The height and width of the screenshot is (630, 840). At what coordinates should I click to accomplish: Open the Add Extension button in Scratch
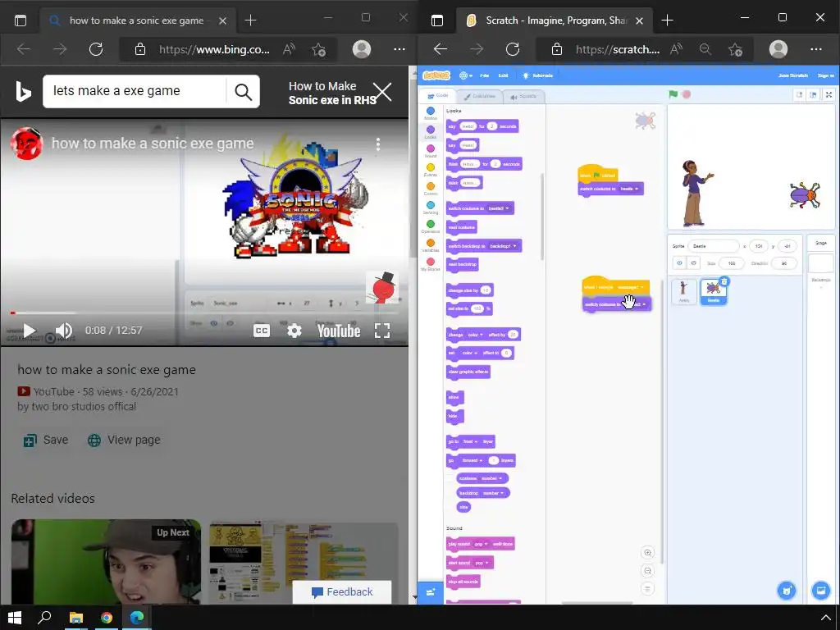click(430, 592)
